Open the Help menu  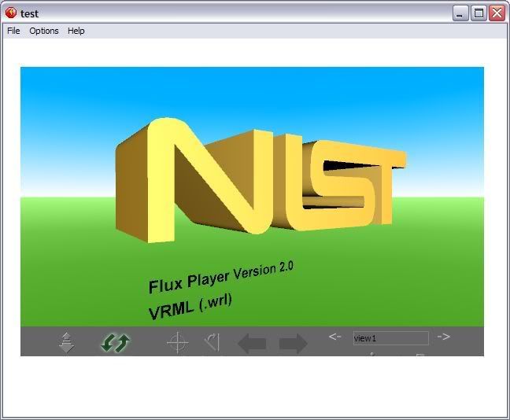(76, 31)
